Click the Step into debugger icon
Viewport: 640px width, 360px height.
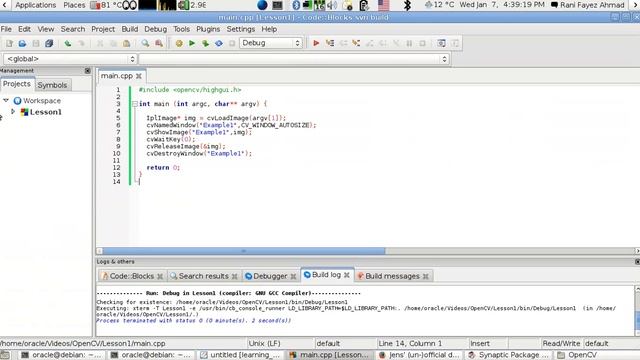[356, 43]
